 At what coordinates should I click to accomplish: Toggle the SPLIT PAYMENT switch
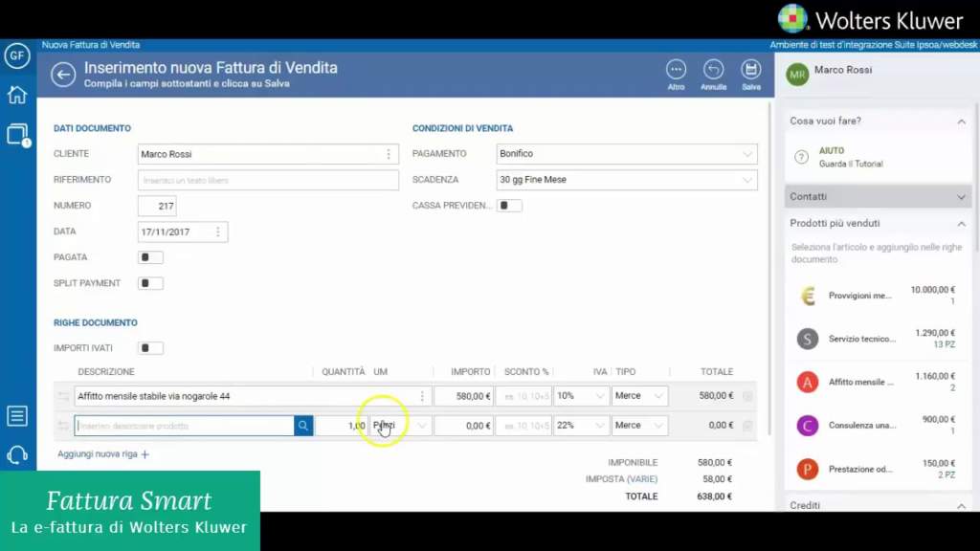pos(150,283)
